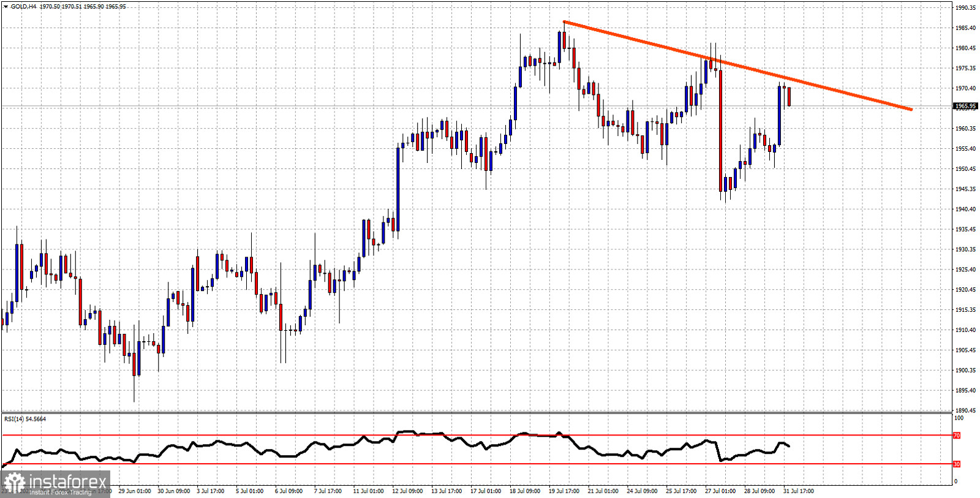Click the RSI 30 level label

(x=957, y=464)
